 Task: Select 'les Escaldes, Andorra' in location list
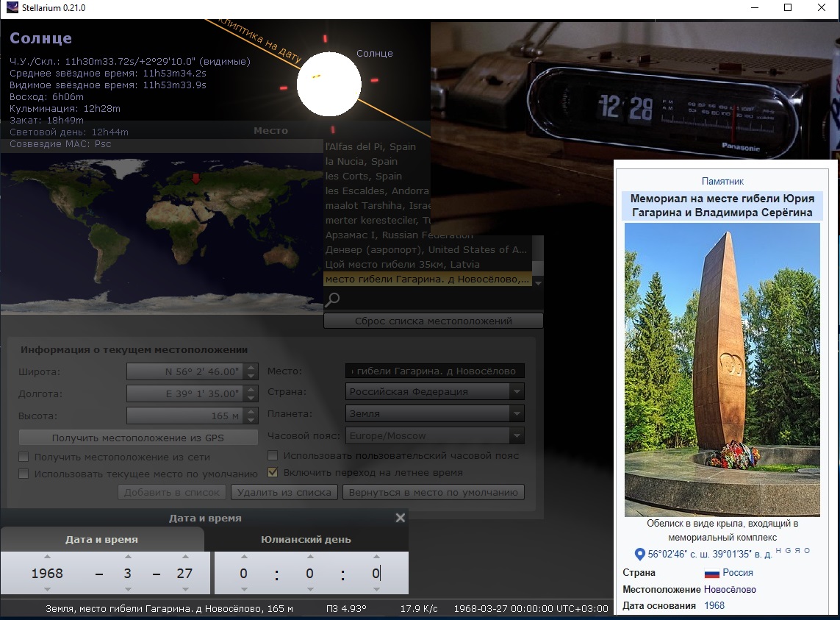point(377,190)
